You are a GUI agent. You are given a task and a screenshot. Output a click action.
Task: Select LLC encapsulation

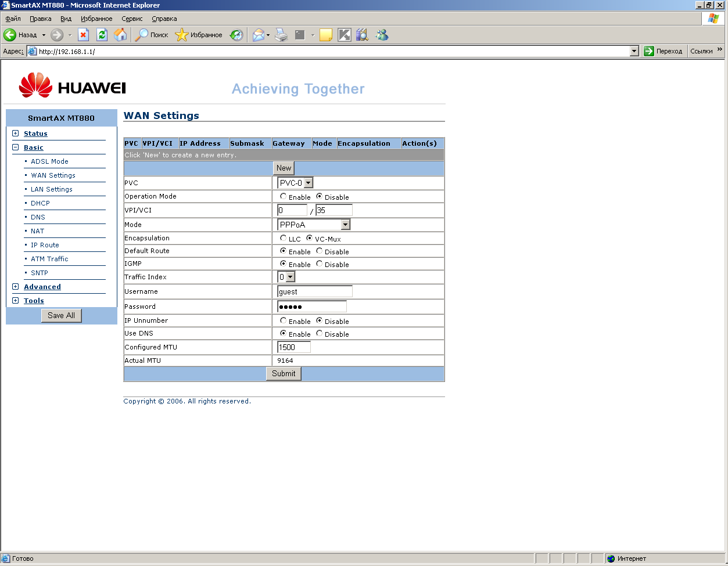pos(283,239)
